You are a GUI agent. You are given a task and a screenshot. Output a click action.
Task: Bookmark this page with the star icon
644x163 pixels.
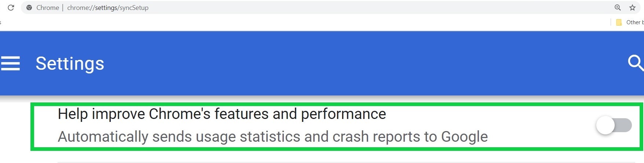tap(632, 8)
